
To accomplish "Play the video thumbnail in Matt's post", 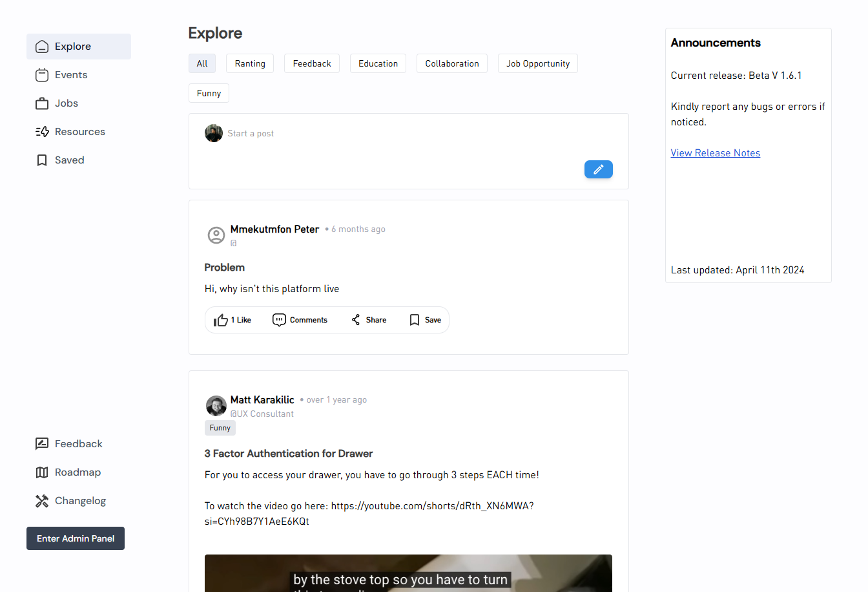I will 408,573.
